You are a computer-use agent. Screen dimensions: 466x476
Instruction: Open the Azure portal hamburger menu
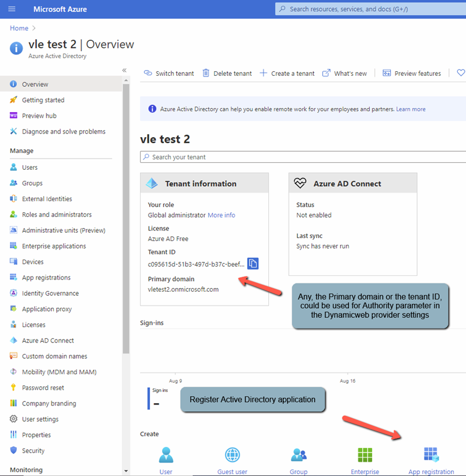[x=12, y=9]
